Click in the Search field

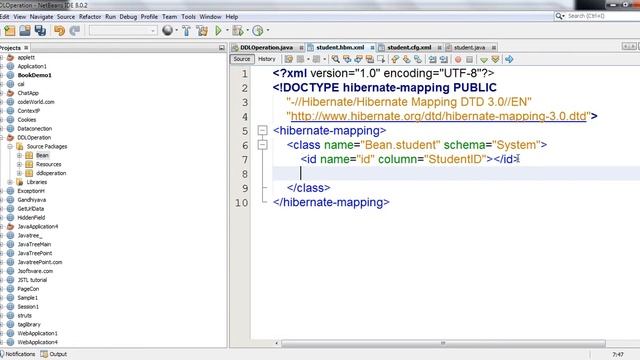[x=596, y=16]
